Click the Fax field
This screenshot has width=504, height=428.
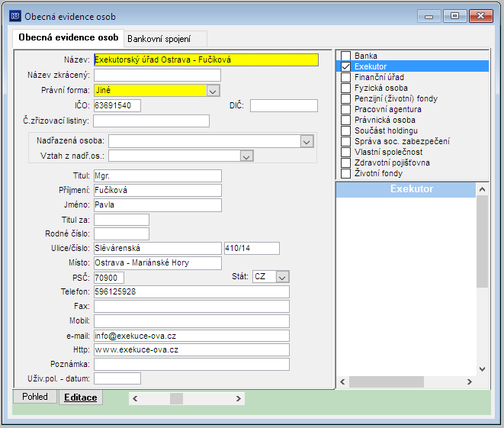pos(191,307)
